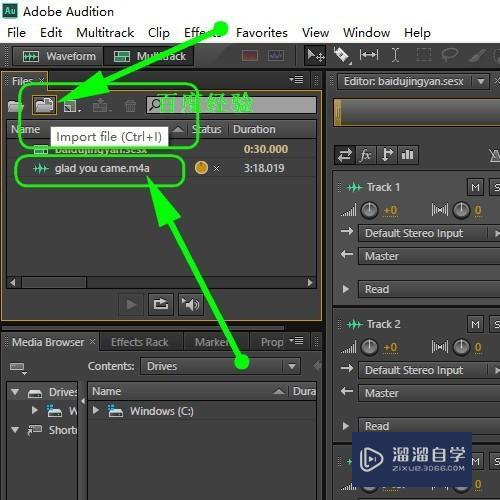500x500 pixels.
Task: Show Spectral Frequency Display icon
Action: tap(250, 56)
